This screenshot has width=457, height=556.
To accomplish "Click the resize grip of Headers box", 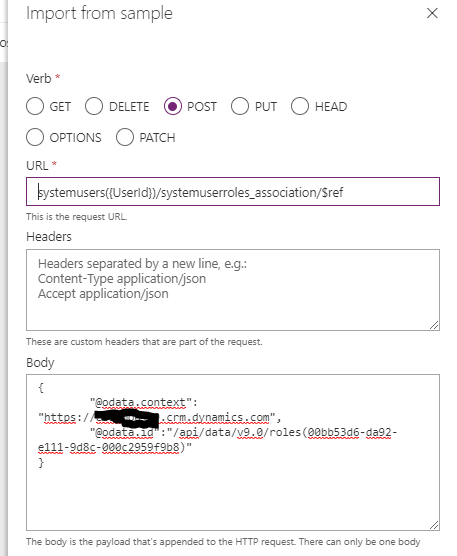I will [434, 325].
